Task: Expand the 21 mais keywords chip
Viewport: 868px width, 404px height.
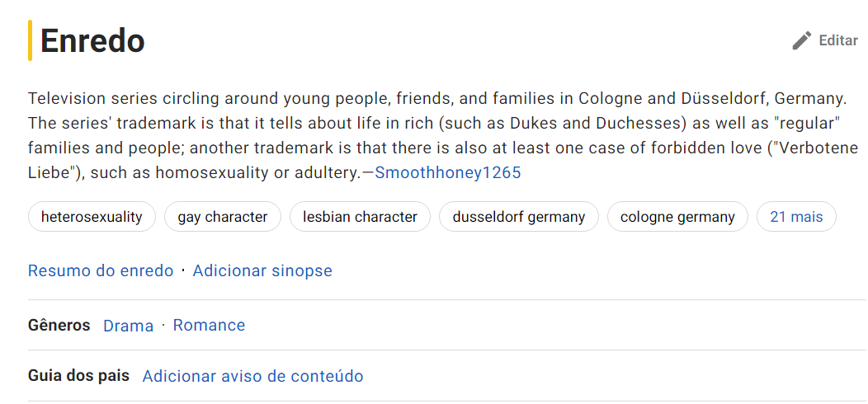Action: tap(796, 217)
